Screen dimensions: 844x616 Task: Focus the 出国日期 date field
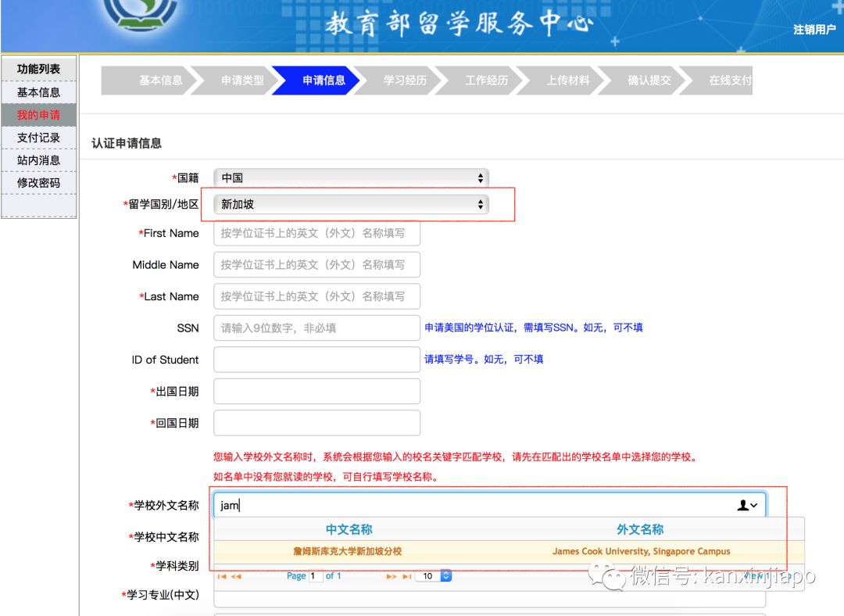point(316,391)
